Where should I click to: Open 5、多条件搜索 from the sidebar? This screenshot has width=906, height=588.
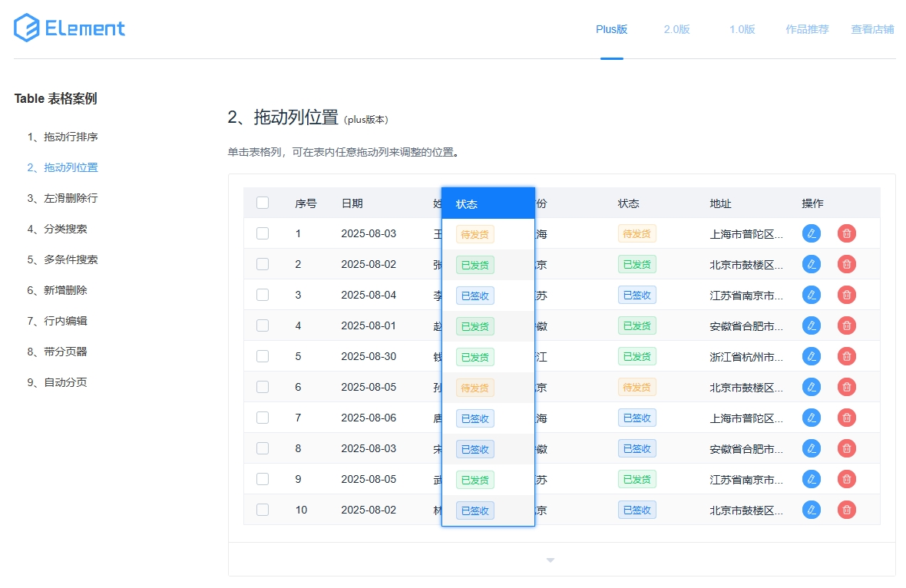coord(63,259)
